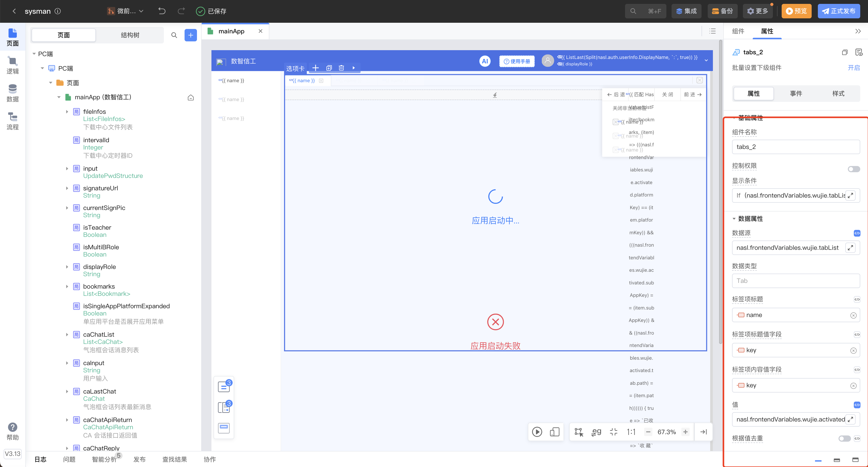Open the 流程 process sidebar panel

coord(12,121)
